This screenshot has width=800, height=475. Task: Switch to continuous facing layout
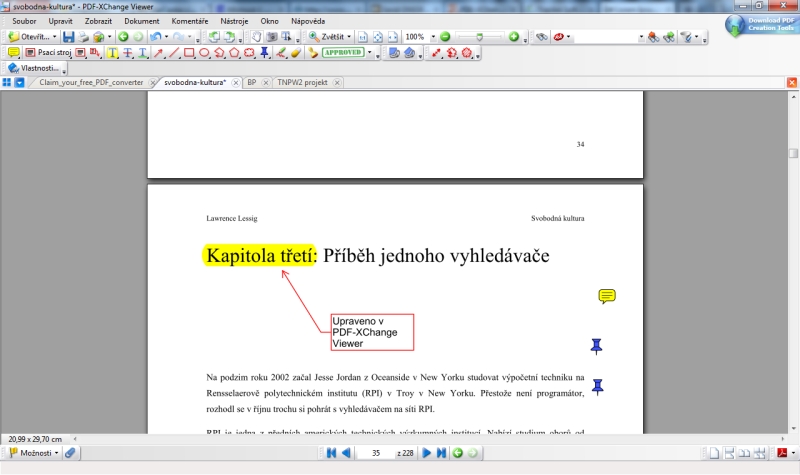click(760, 453)
